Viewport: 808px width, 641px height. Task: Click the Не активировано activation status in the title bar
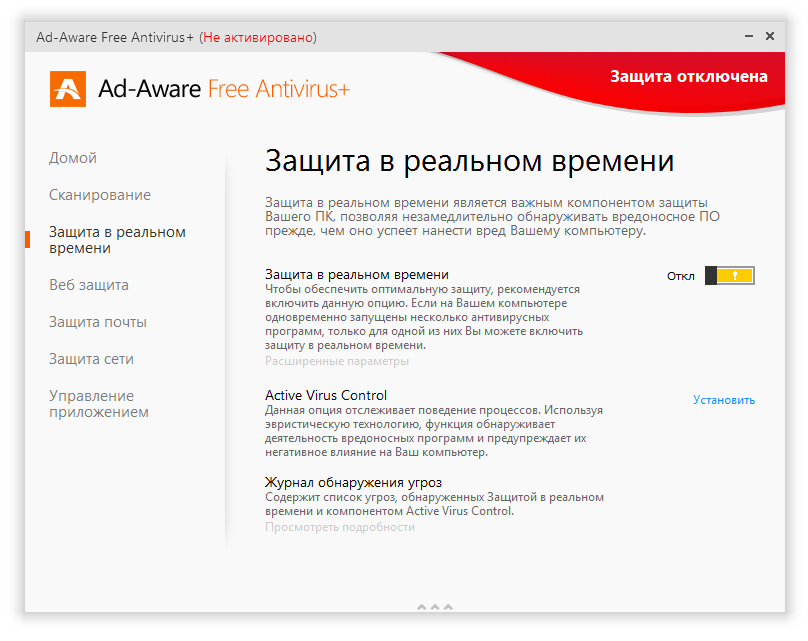pyautogui.click(x=258, y=37)
